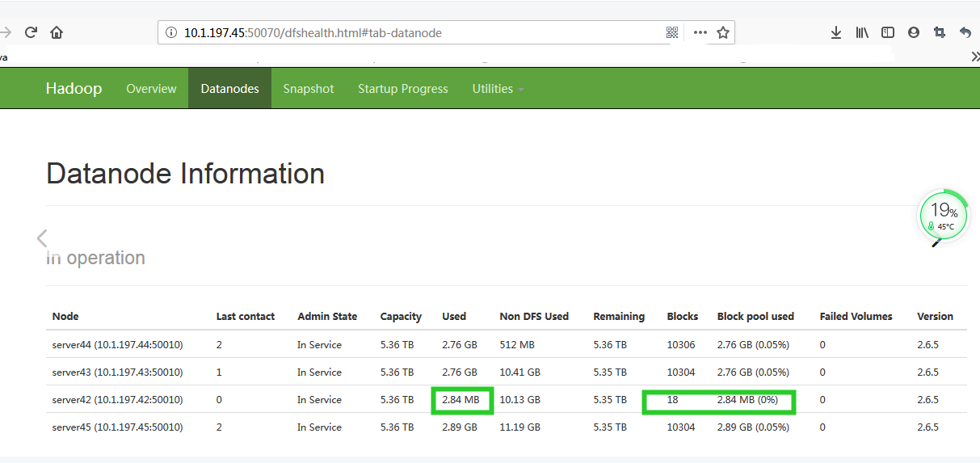Viewport: 980px width, 463px height.
Task: Go to the browser home page icon
Action: [x=57, y=32]
